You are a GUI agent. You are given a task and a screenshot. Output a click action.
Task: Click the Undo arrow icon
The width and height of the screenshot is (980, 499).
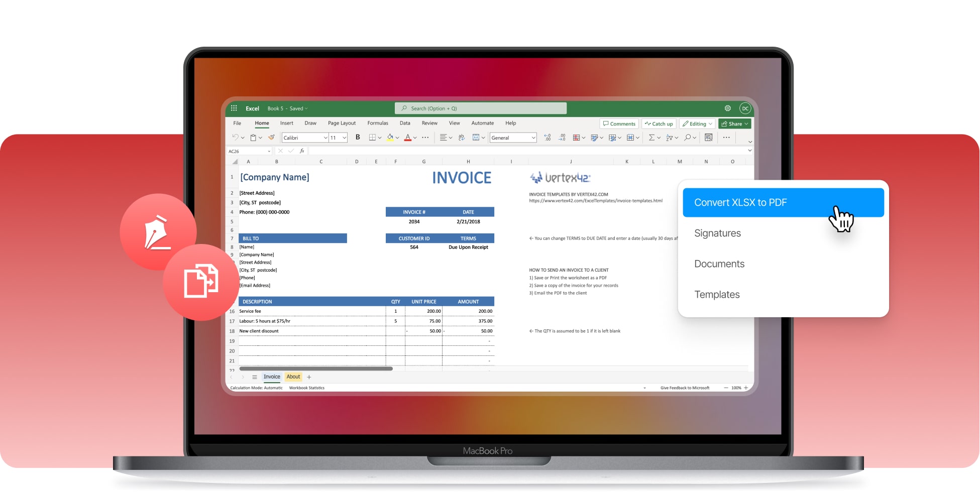point(235,138)
